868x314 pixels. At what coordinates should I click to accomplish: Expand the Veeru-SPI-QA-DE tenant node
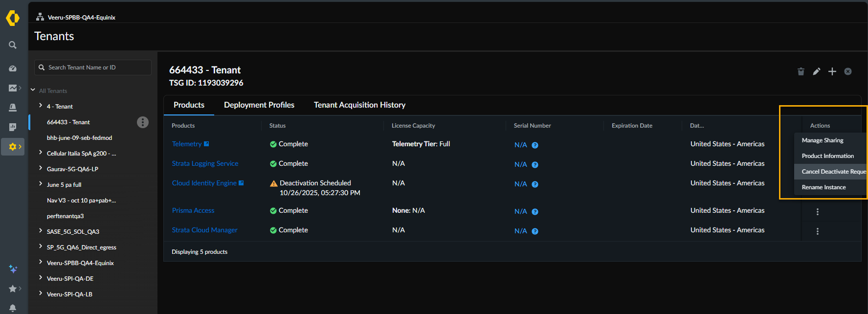pos(41,278)
